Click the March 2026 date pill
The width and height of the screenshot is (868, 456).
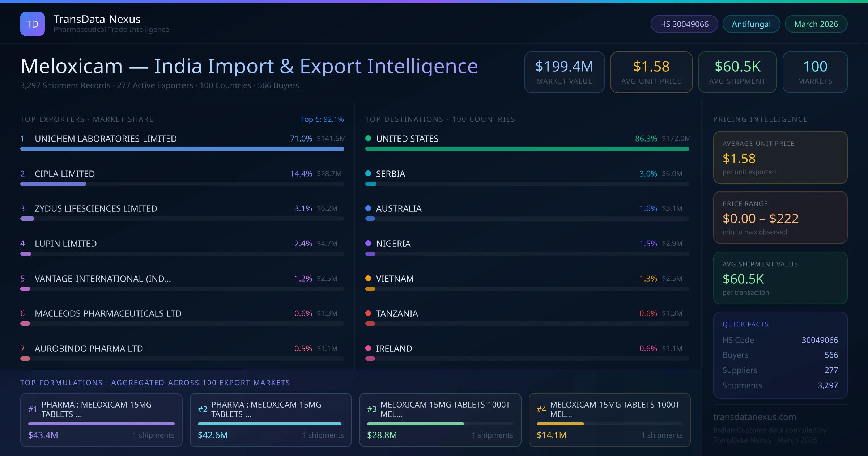(816, 24)
